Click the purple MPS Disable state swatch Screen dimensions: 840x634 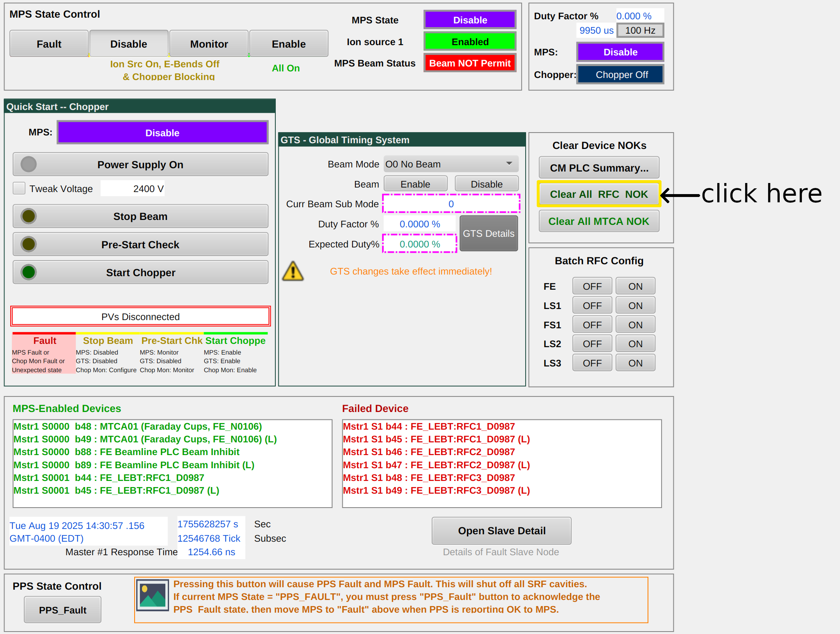click(469, 20)
